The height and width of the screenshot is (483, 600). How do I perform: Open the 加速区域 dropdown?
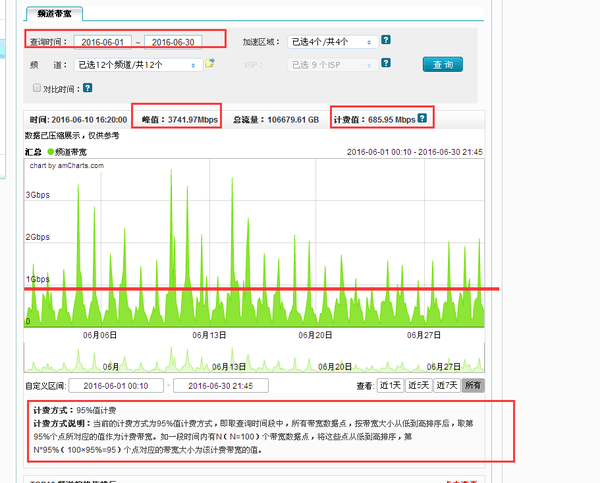point(333,42)
